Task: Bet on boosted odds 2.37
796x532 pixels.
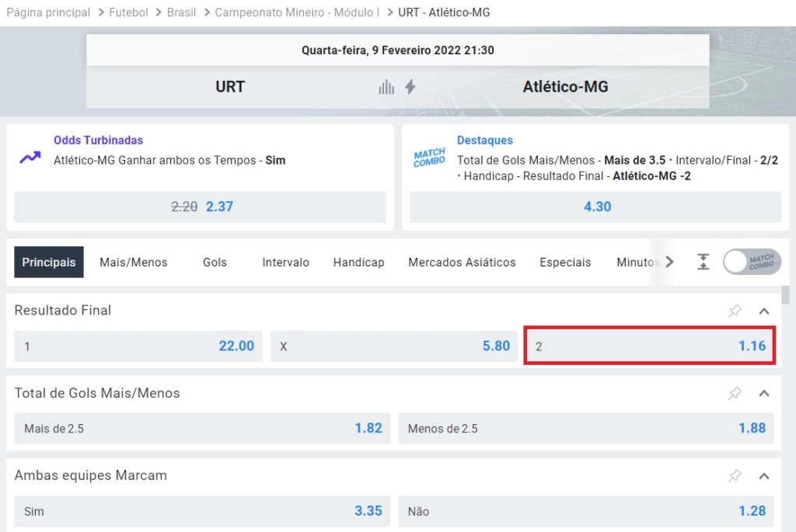Action: 200,207
